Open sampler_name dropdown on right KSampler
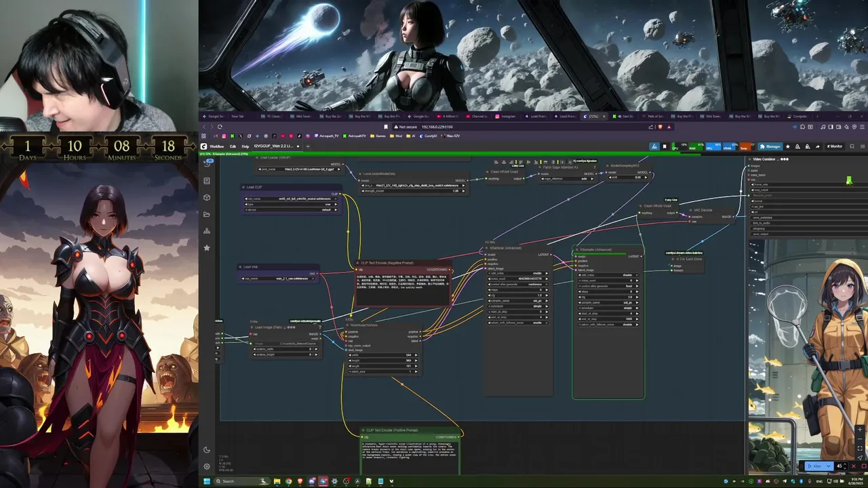Screen dimensions: 868x488 [x=608, y=302]
